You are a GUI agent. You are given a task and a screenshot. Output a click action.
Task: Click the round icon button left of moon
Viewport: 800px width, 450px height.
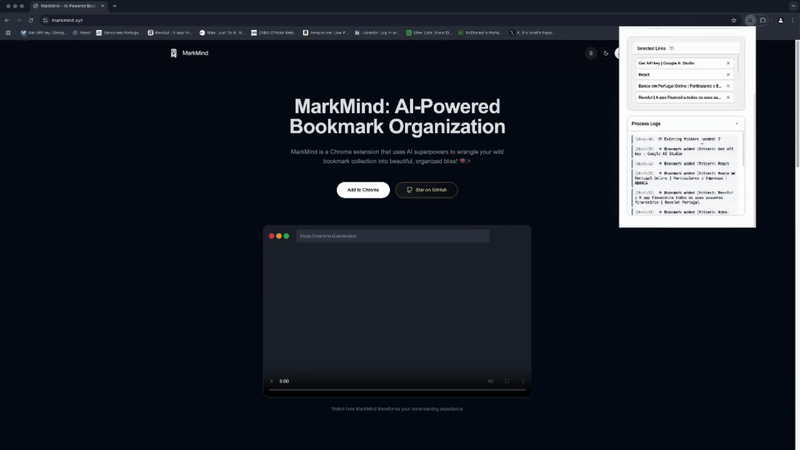click(591, 53)
